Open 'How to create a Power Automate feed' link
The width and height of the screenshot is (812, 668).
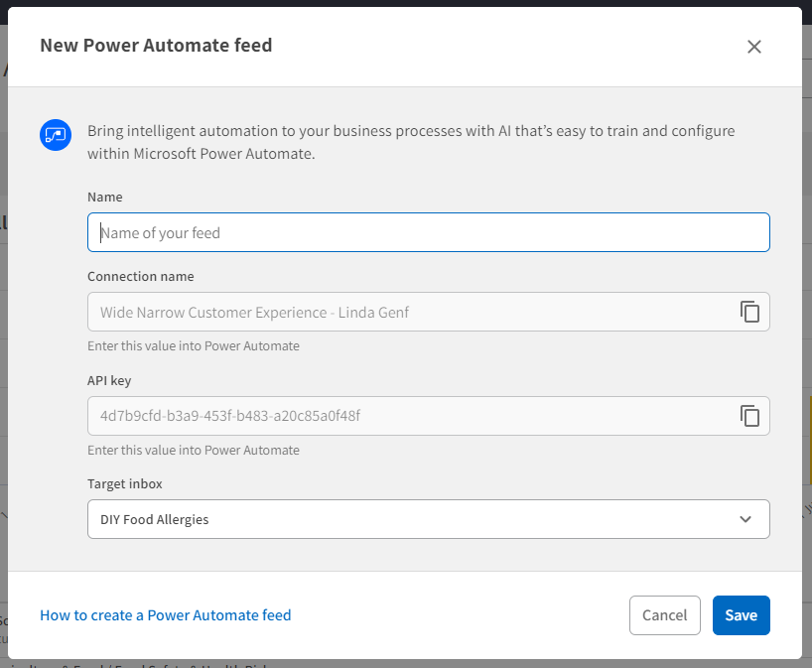(x=166, y=615)
